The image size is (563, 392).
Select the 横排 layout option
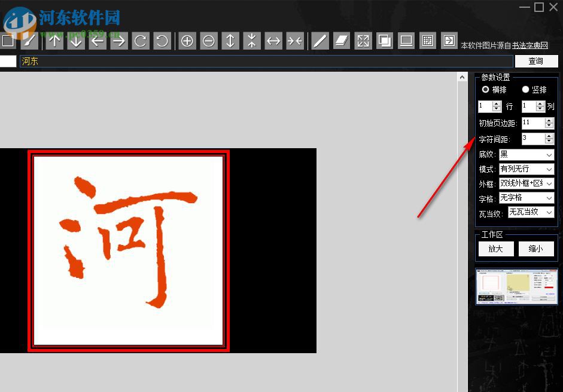point(486,89)
